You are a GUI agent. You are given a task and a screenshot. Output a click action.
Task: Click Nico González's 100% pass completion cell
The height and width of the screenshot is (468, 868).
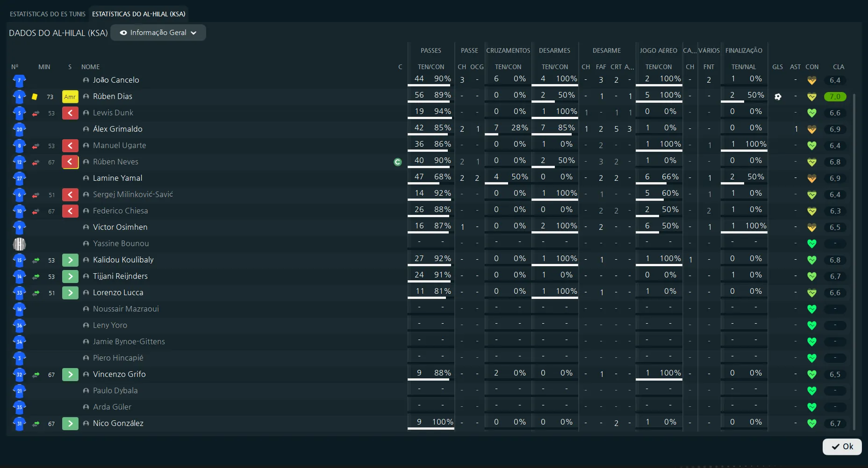[443, 422]
